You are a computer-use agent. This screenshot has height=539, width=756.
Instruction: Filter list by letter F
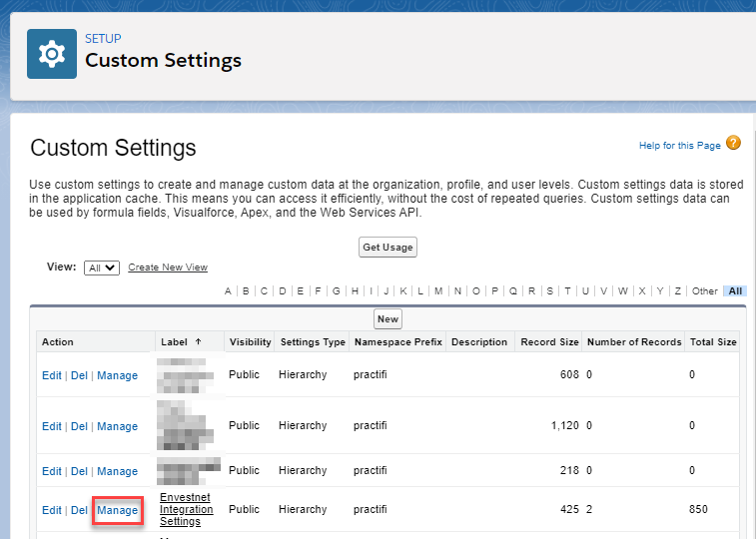click(318, 290)
